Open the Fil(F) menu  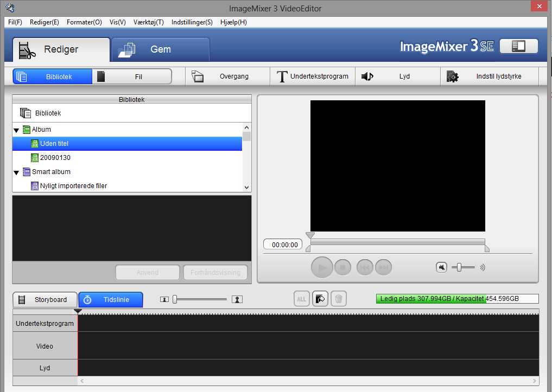pyautogui.click(x=15, y=22)
